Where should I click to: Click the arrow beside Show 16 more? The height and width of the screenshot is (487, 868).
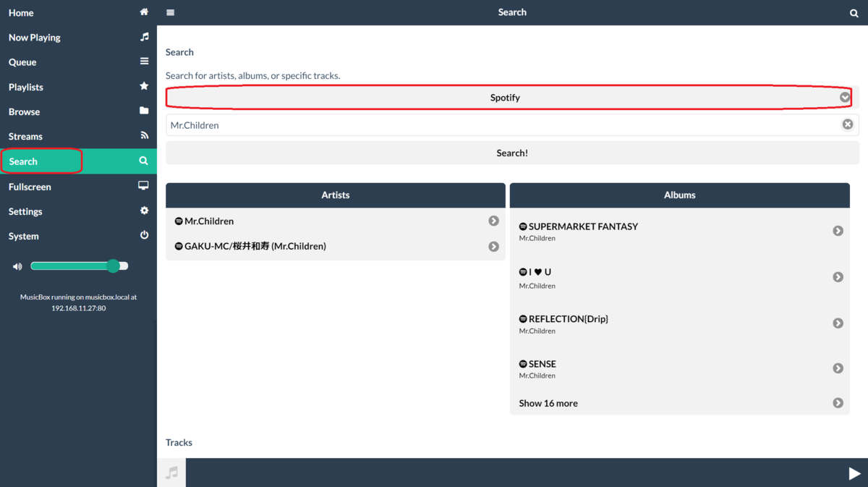(x=838, y=403)
